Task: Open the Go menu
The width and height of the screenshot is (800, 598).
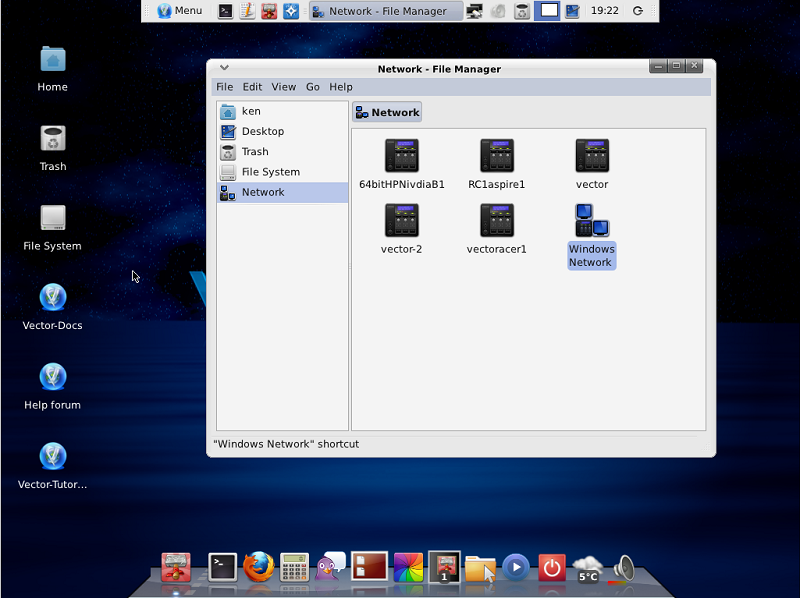Action: pyautogui.click(x=313, y=87)
